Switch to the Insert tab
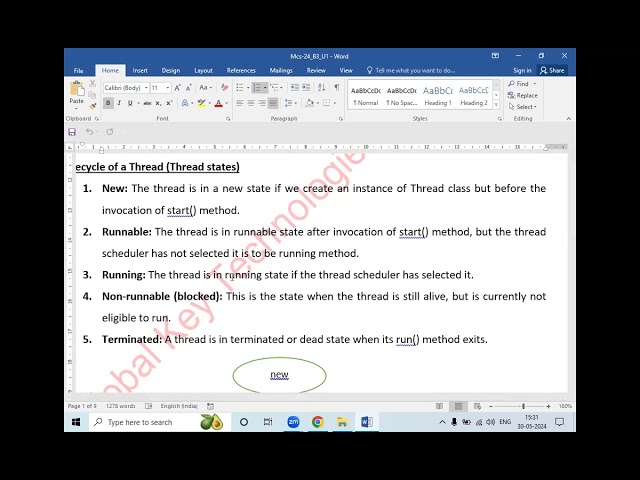This screenshot has width=640, height=480. click(x=140, y=71)
